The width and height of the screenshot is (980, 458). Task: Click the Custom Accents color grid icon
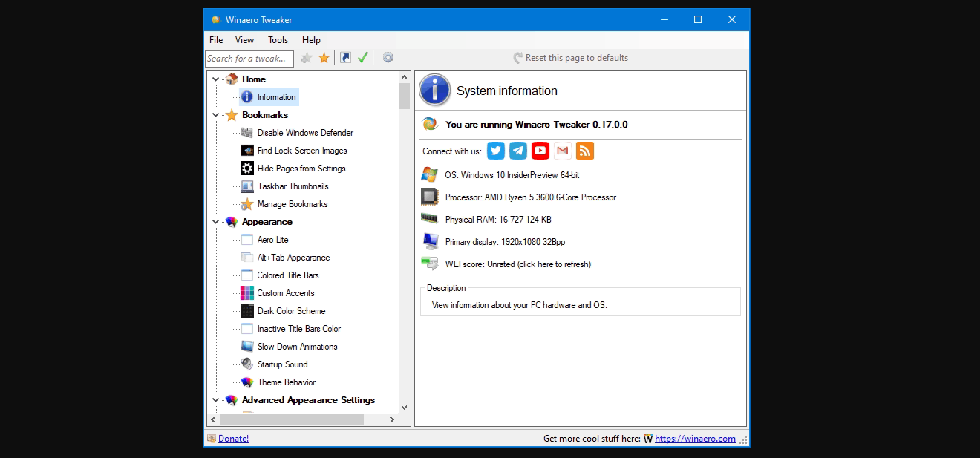247,293
